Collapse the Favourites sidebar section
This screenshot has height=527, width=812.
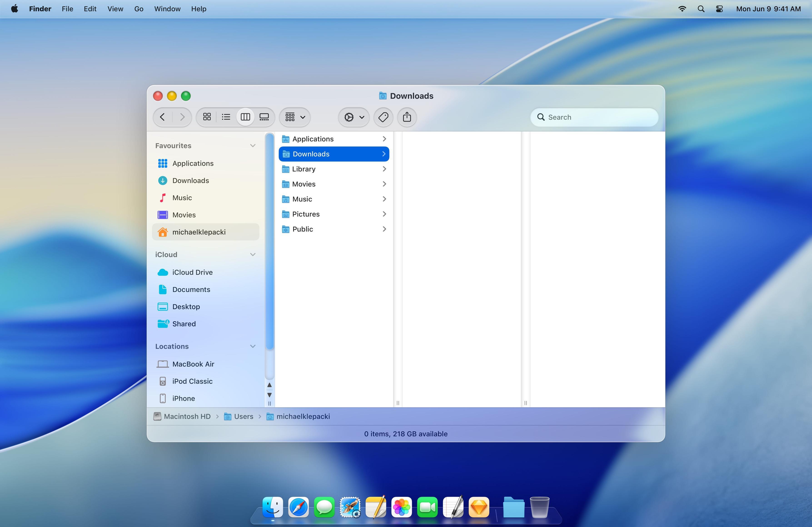point(252,146)
